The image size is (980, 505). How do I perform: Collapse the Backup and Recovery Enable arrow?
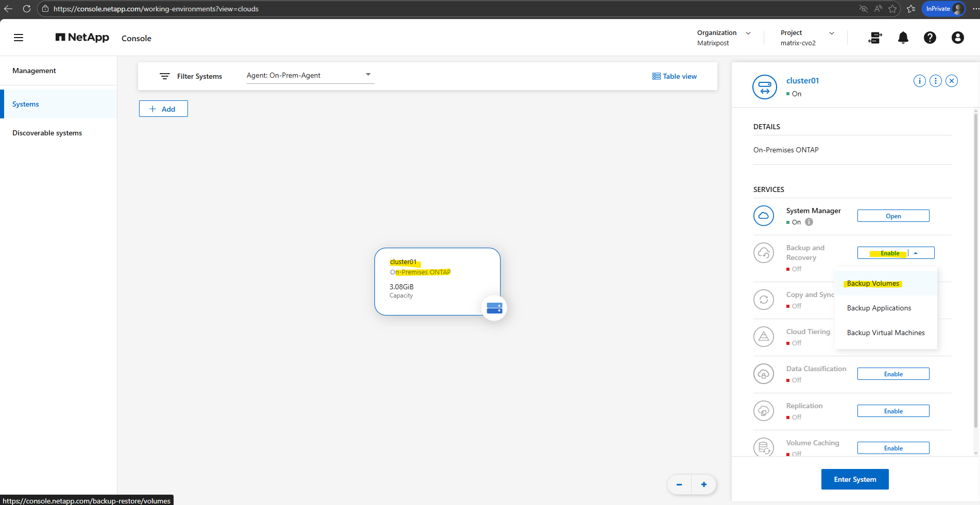pos(916,253)
